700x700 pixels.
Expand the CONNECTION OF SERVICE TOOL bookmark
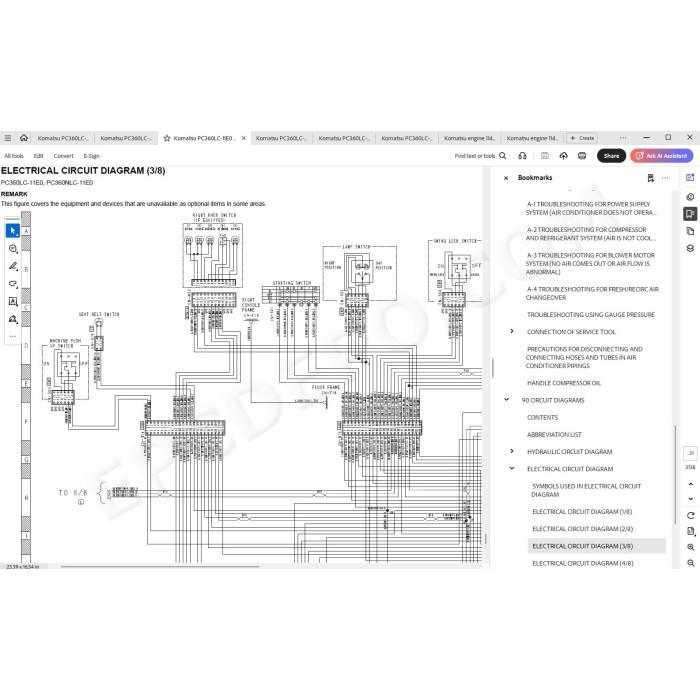512,331
